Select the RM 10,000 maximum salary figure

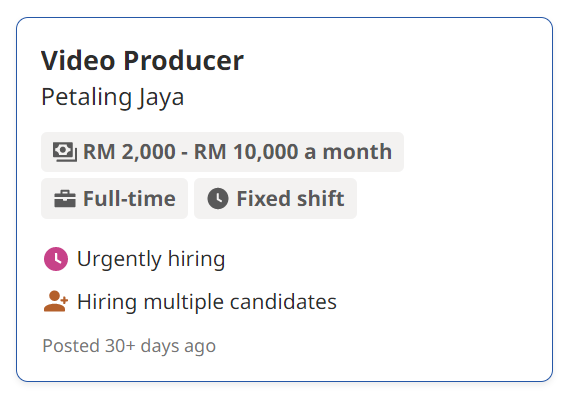pyautogui.click(x=246, y=152)
